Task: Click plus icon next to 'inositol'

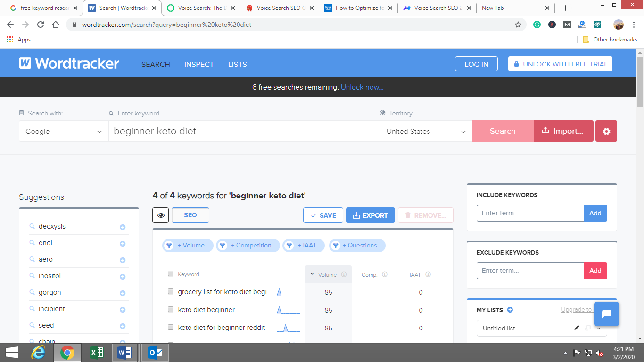Action: 123,277
